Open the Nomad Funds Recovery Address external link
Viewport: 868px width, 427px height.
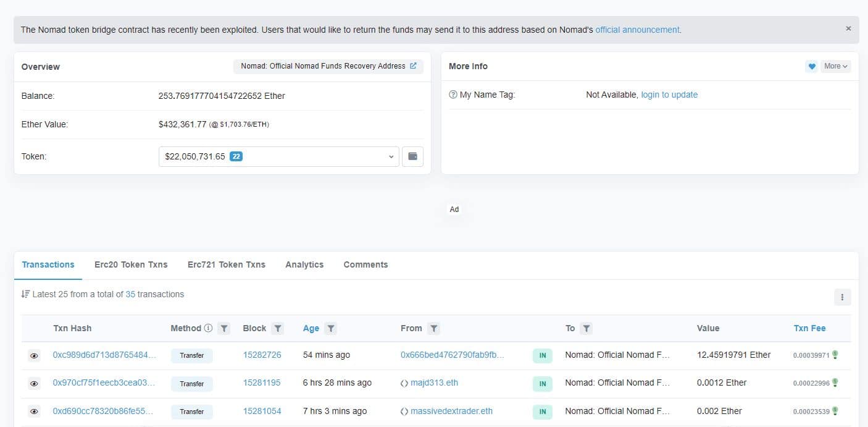click(x=413, y=66)
